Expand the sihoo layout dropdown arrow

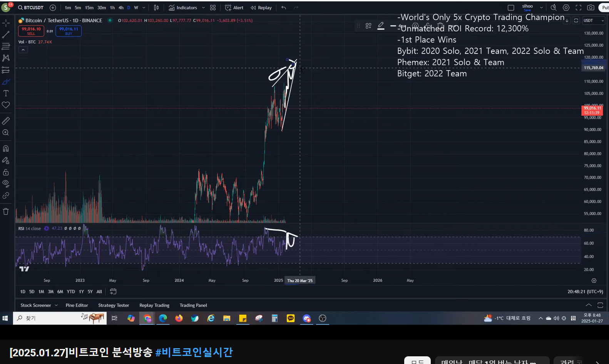point(541,8)
